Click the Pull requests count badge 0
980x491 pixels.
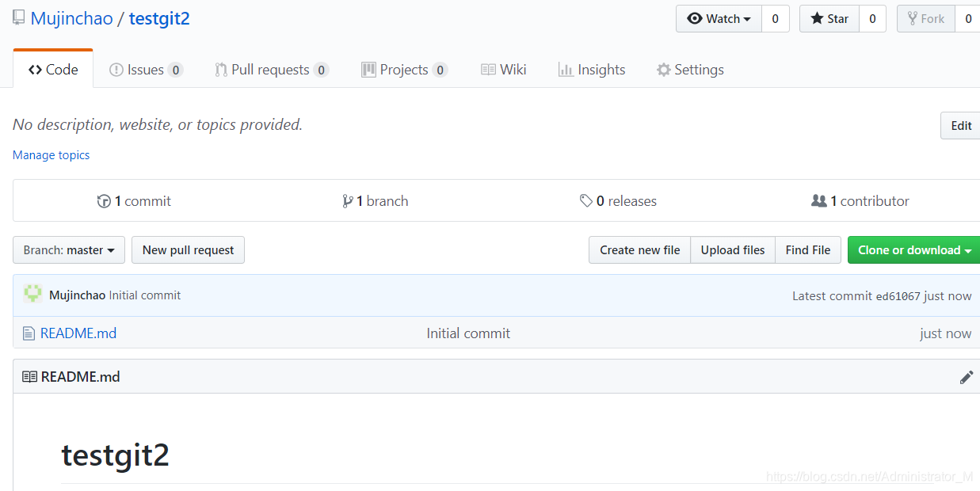point(321,70)
